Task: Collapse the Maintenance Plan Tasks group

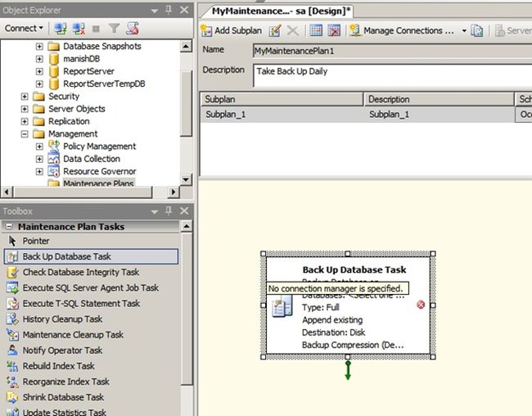Action: point(9,226)
